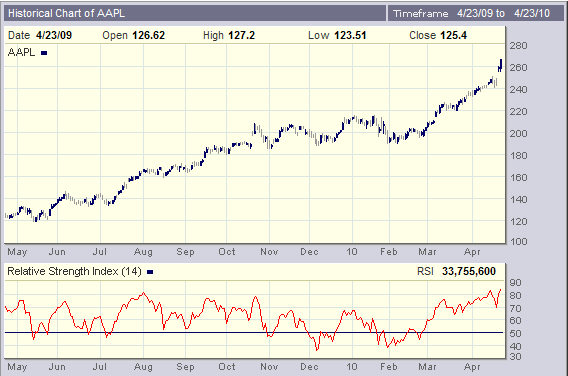Click the May label under RSI chart

tap(17, 367)
